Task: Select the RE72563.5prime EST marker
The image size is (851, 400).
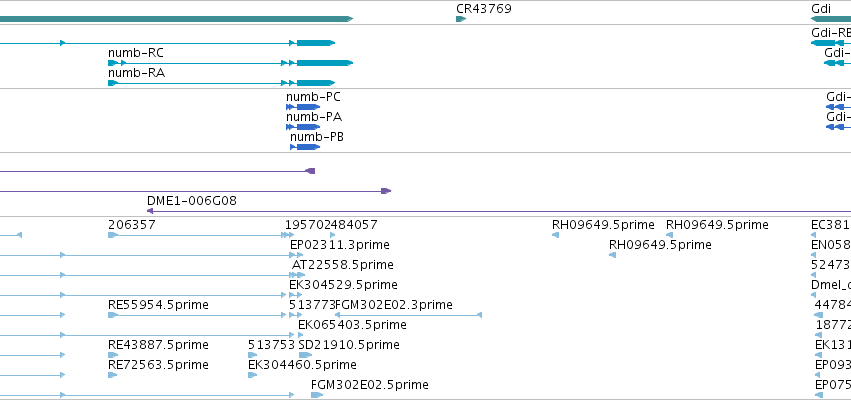Action: click(113, 375)
